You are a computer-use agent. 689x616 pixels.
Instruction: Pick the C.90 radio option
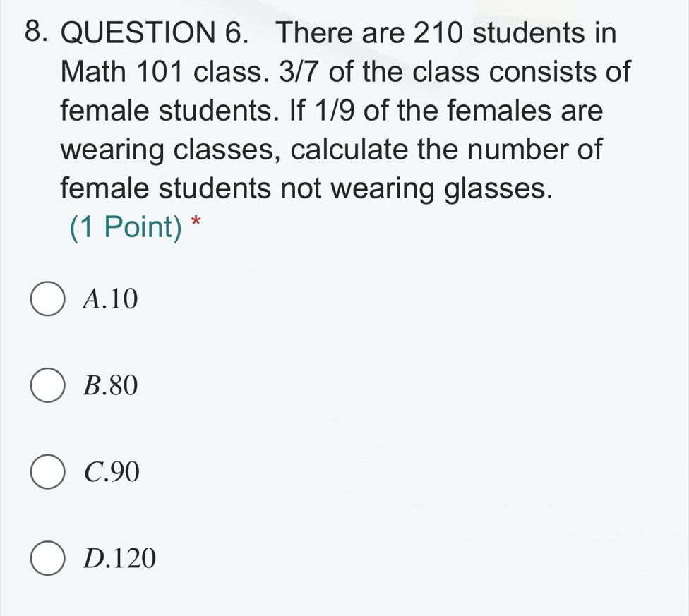47,473
